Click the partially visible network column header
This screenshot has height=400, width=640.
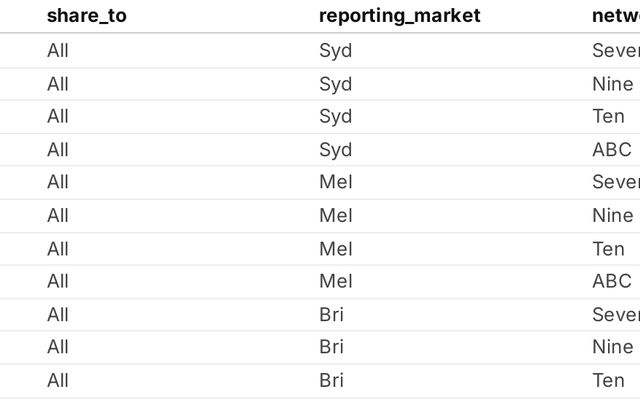615,16
